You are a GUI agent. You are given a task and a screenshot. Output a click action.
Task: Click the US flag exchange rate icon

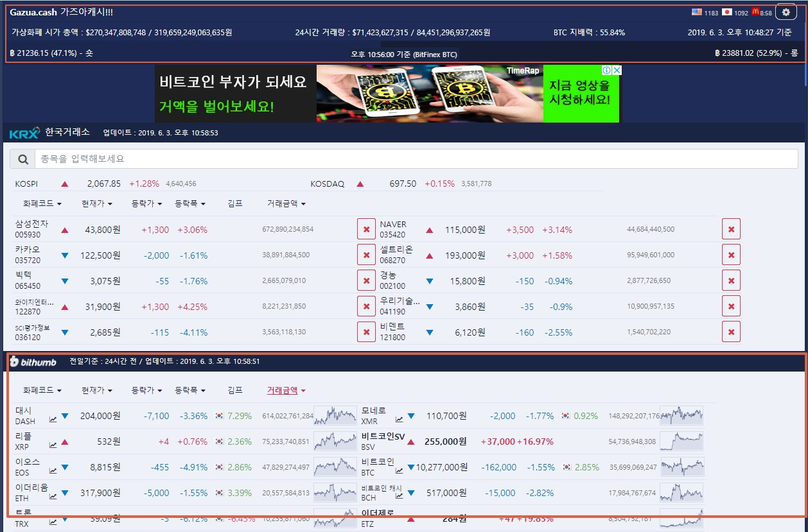click(696, 12)
